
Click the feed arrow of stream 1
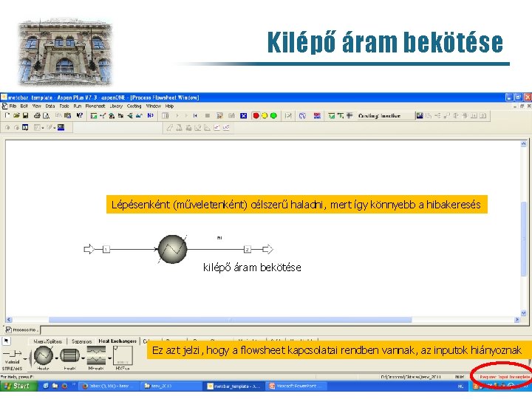[89, 250]
